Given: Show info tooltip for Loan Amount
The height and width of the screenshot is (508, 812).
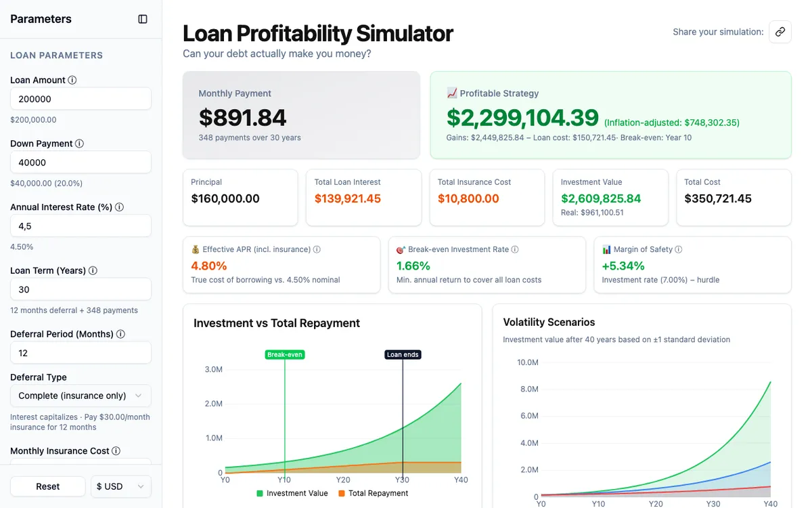Looking at the screenshot, I should [x=72, y=80].
